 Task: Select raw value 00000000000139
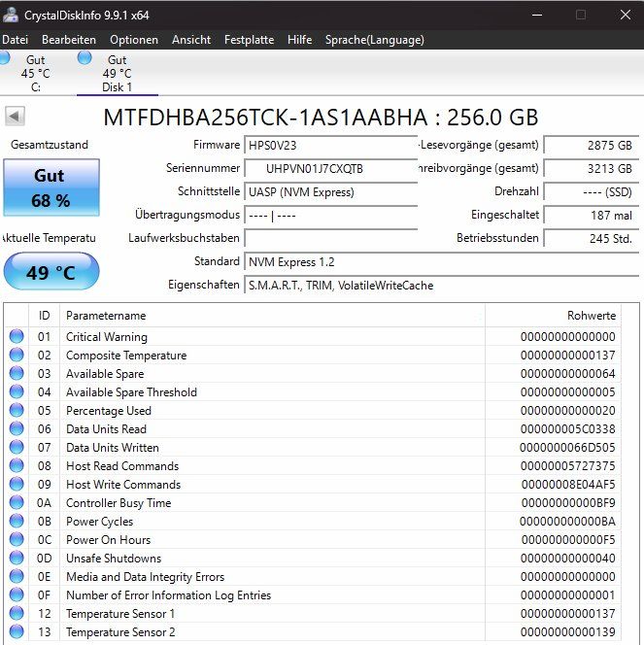568,632
